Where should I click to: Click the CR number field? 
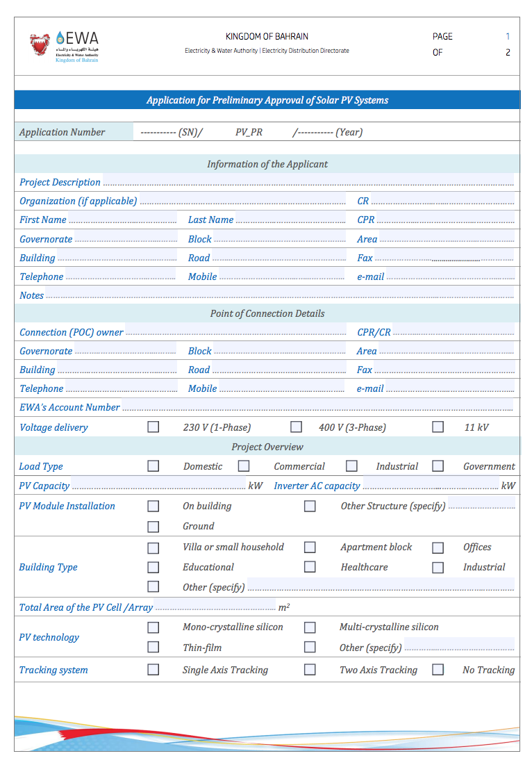point(443,199)
